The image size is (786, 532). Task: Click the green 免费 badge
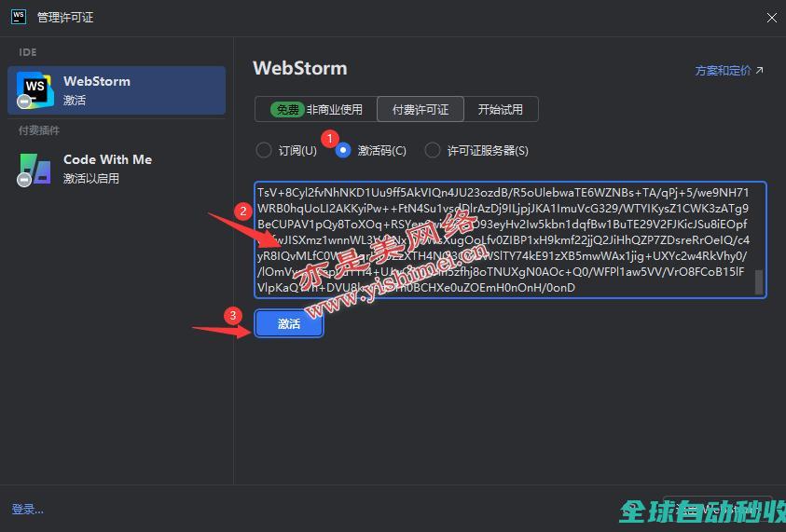286,109
